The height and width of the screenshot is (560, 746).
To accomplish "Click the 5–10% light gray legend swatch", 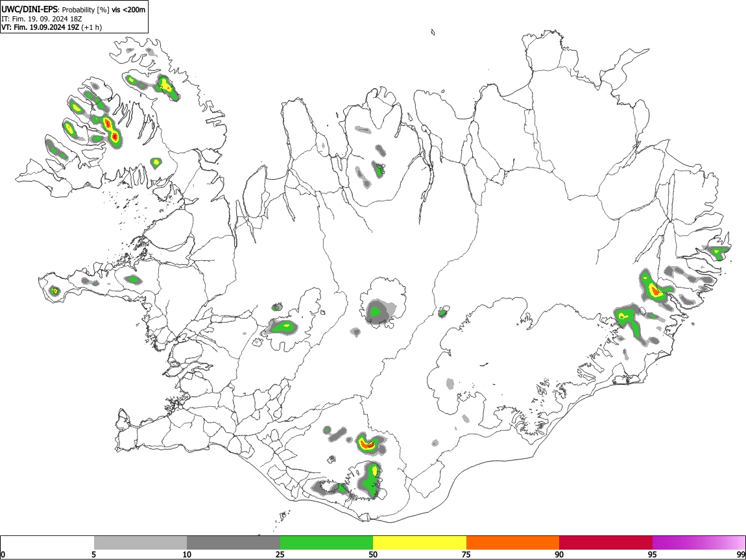I will (x=140, y=543).
